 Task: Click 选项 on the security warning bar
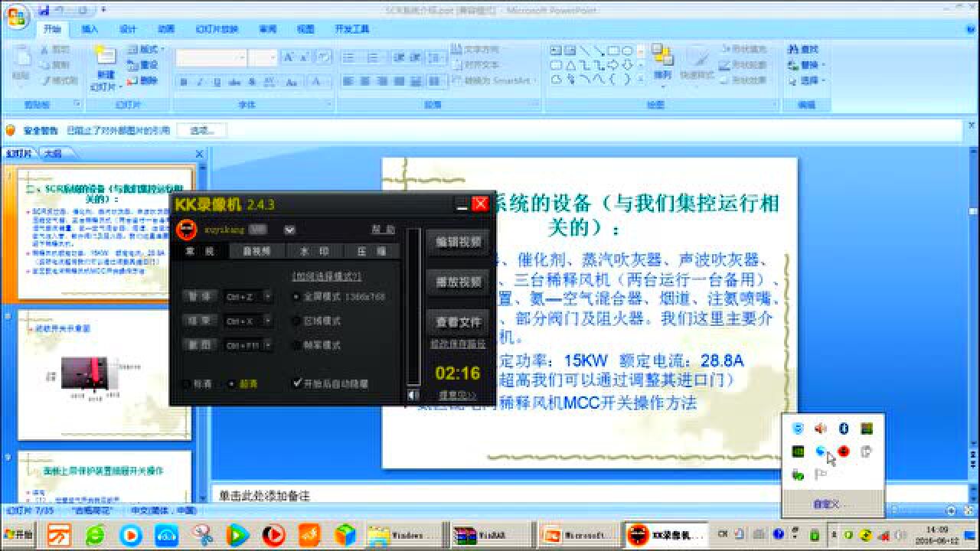[199, 129]
